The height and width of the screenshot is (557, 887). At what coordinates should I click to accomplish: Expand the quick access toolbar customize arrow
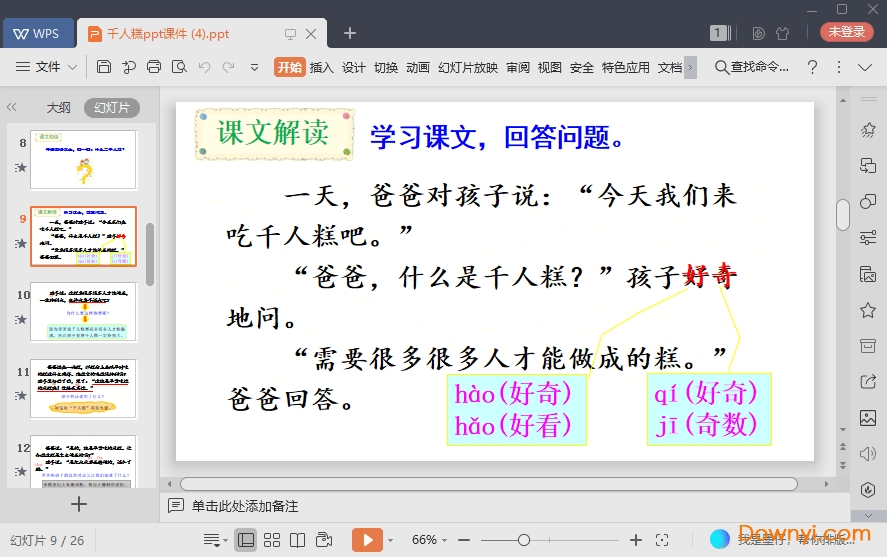point(254,67)
